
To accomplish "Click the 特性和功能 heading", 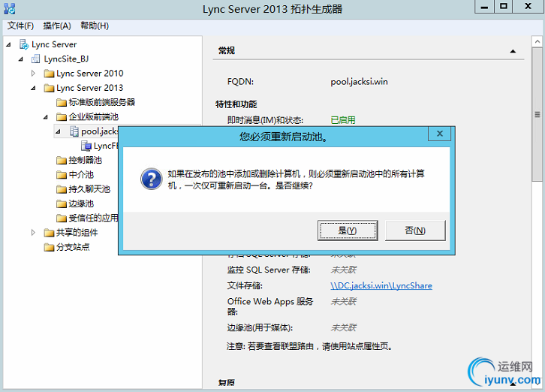I will pyautogui.click(x=236, y=104).
